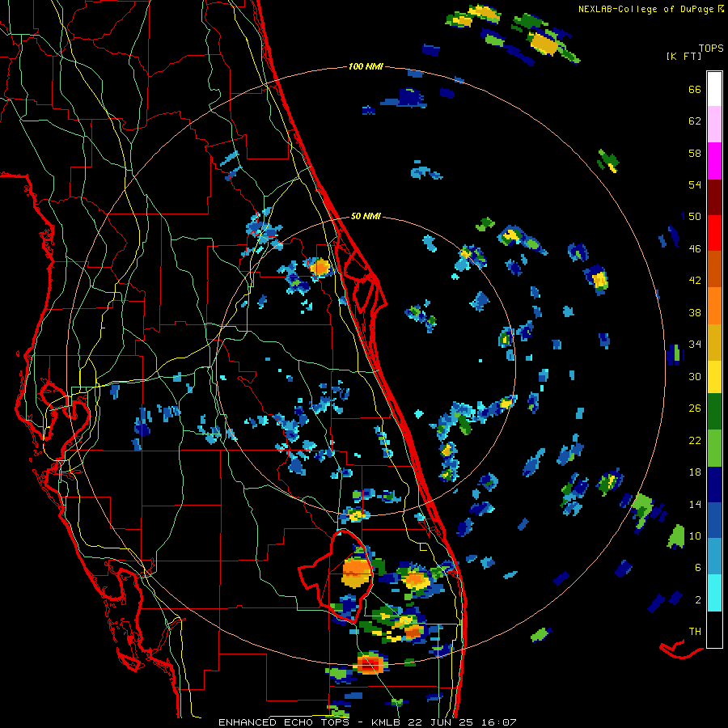The width and height of the screenshot is (728, 728).
Task: Click the 66 legend value
Action: 695,90
